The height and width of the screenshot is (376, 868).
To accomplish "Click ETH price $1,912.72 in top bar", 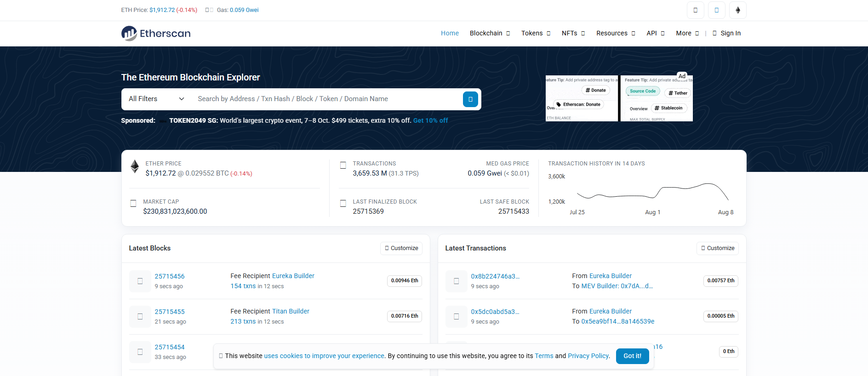I will [x=162, y=10].
